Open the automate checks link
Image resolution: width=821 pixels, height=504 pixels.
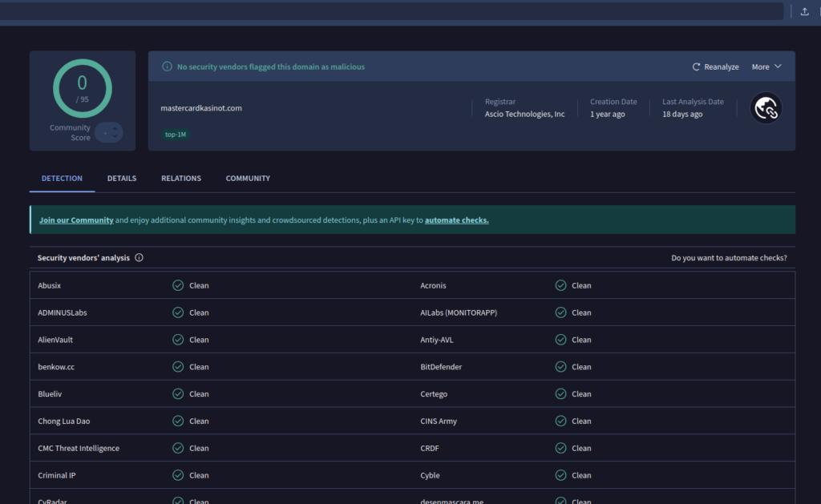pyautogui.click(x=456, y=219)
